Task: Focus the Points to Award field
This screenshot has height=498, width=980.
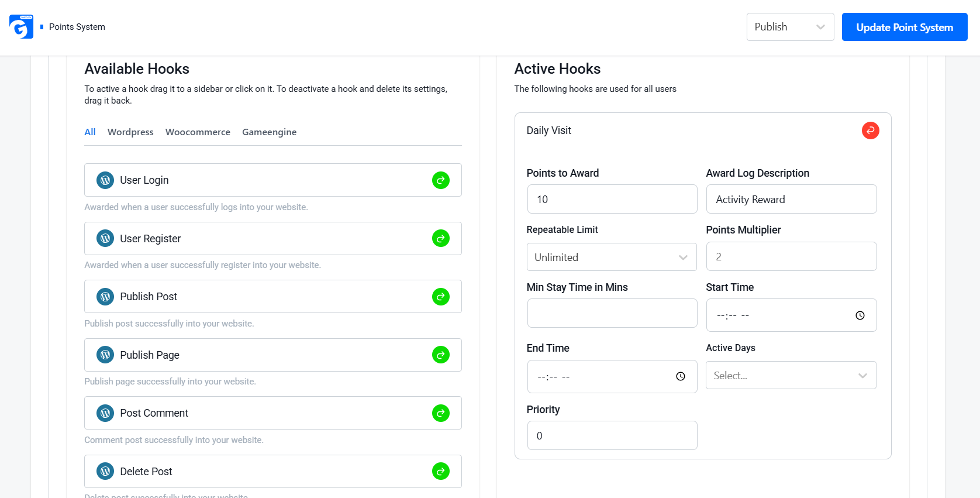Action: point(612,199)
